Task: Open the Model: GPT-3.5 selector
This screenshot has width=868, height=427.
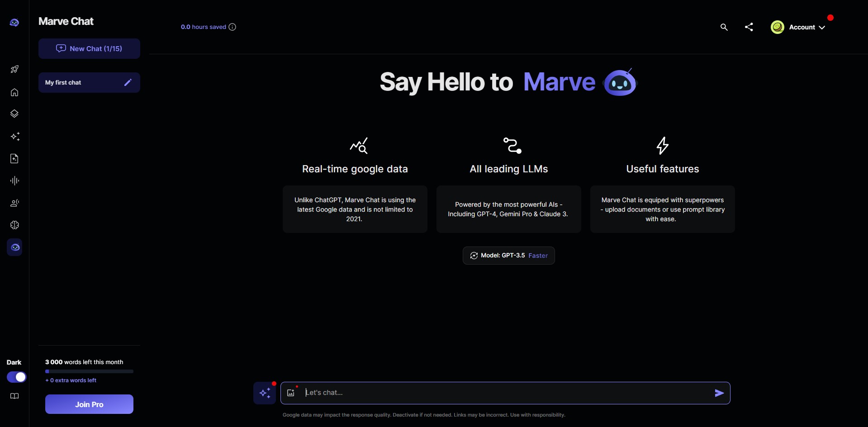Action: 509,256
